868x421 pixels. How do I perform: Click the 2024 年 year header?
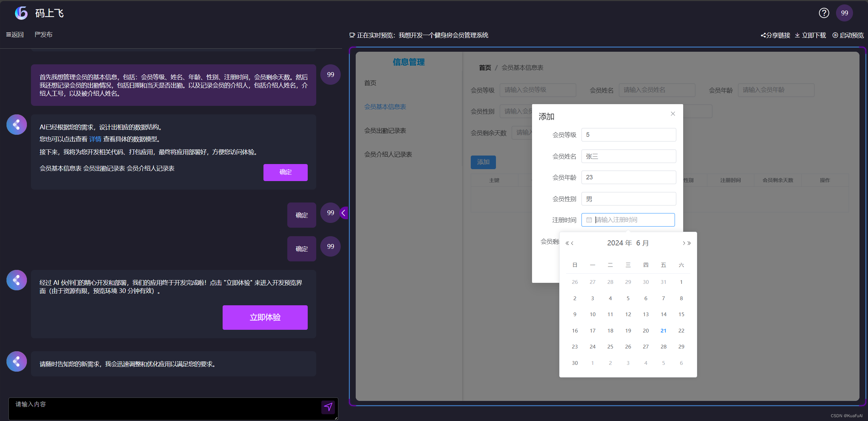click(x=619, y=243)
